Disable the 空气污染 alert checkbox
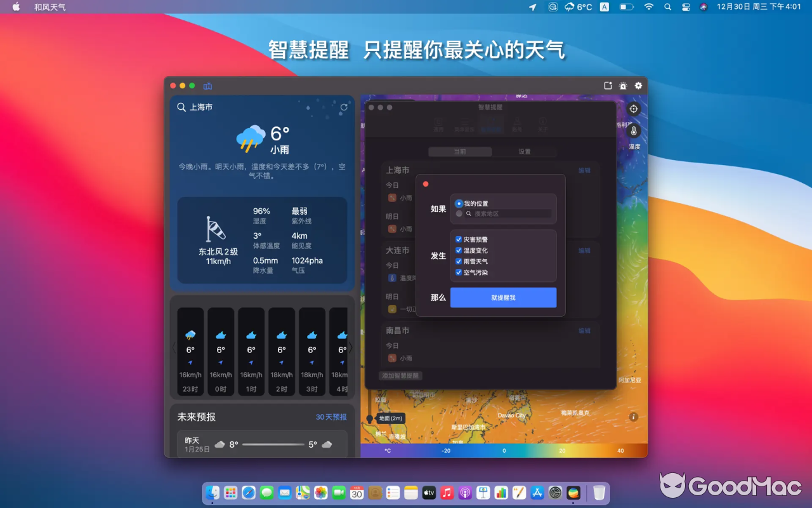The height and width of the screenshot is (508, 812). [459, 272]
